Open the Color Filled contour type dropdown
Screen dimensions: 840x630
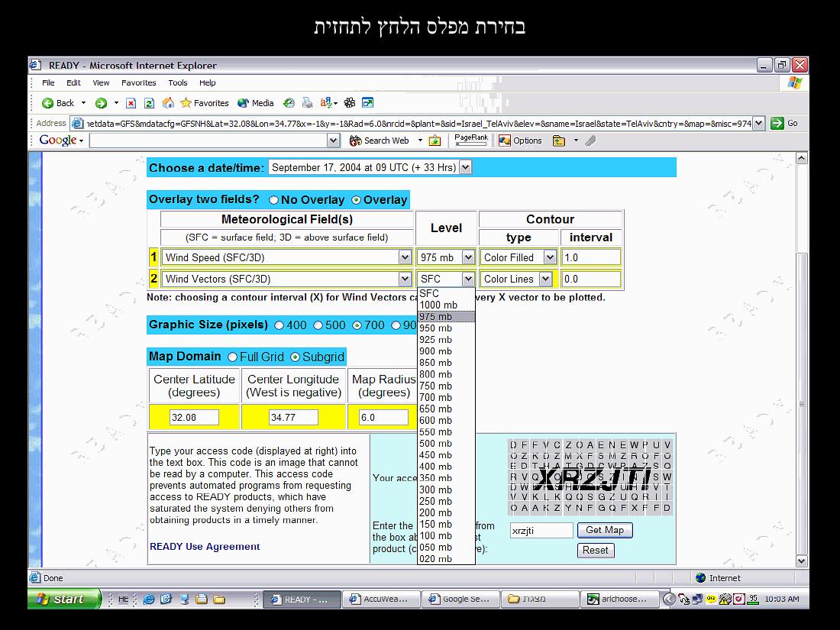click(550, 257)
